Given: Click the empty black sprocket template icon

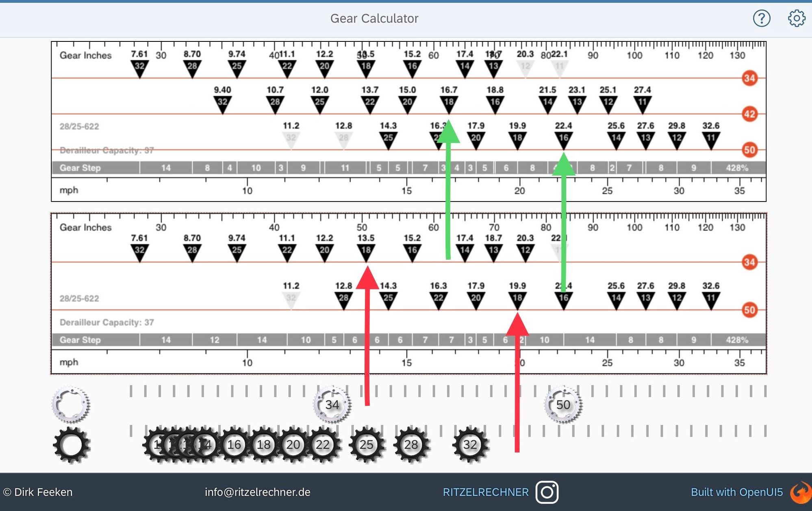Looking at the screenshot, I should tap(72, 445).
